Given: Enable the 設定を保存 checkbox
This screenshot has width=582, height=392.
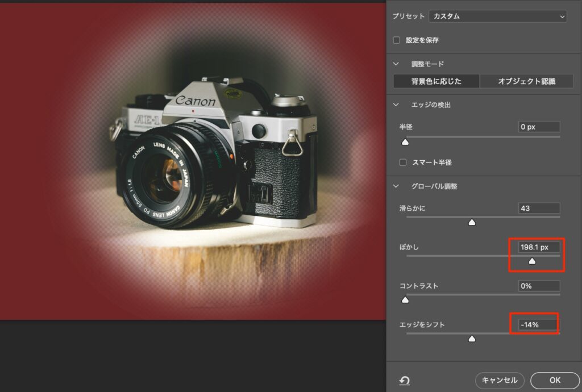Looking at the screenshot, I should (x=397, y=40).
